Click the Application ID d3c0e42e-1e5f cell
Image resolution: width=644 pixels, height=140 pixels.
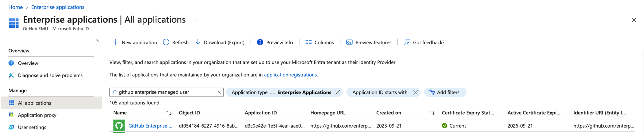pos(275,126)
